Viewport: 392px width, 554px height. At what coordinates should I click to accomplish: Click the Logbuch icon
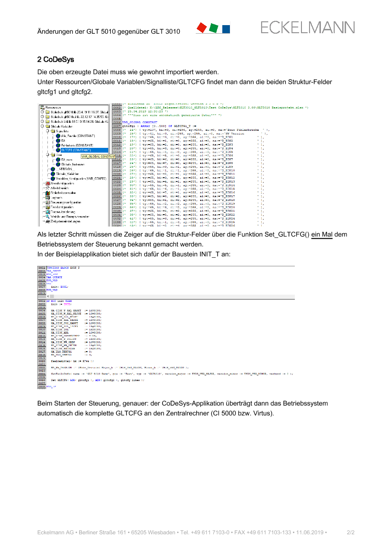[x=47, y=198]
